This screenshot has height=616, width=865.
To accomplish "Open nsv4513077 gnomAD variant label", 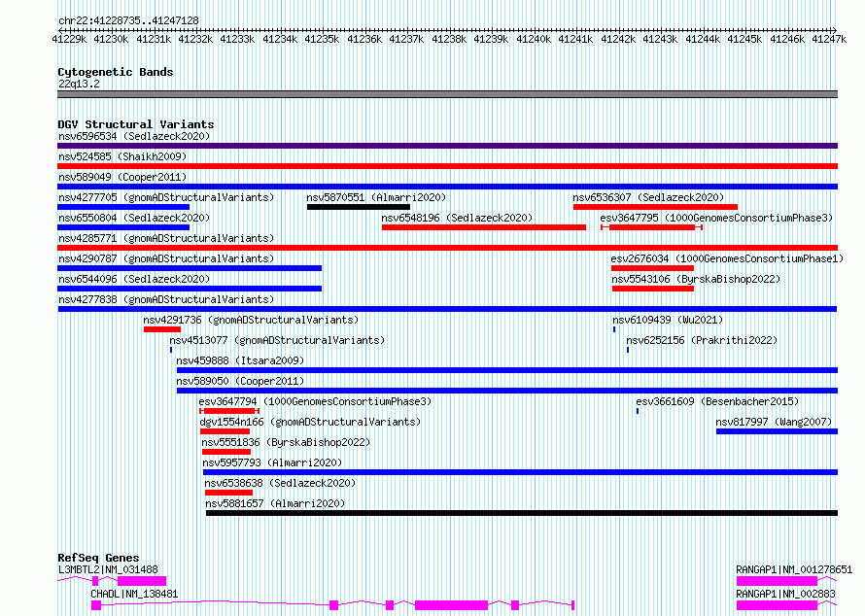I will point(277,340).
